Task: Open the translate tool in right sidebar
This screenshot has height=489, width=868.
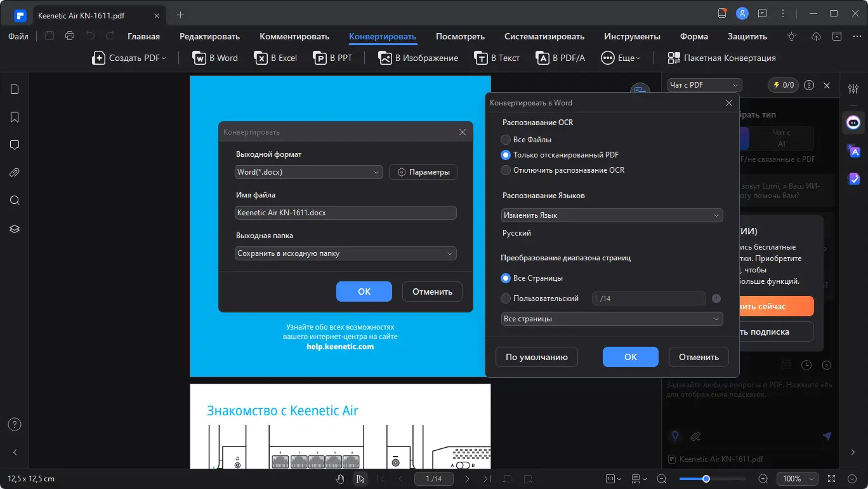Action: tap(853, 151)
